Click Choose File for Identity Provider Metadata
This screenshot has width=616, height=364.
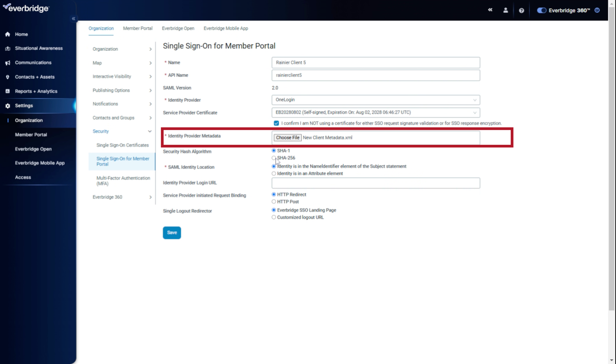pos(287,138)
